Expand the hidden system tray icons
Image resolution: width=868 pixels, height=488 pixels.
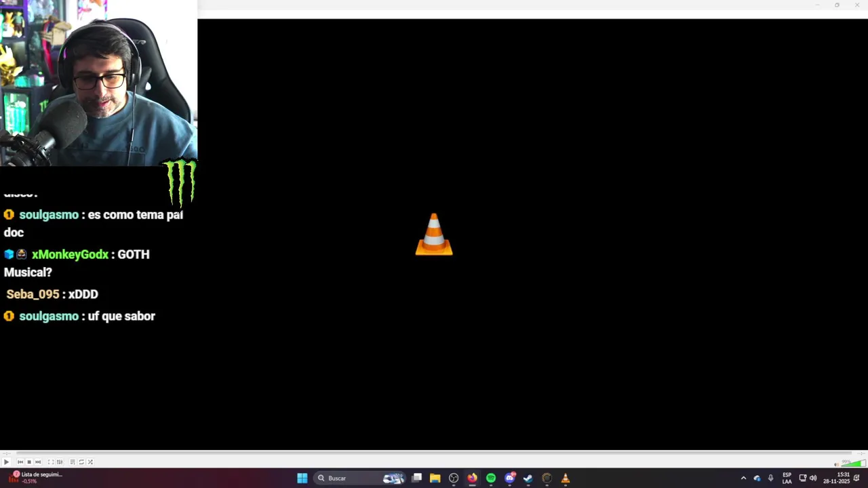coord(743,479)
